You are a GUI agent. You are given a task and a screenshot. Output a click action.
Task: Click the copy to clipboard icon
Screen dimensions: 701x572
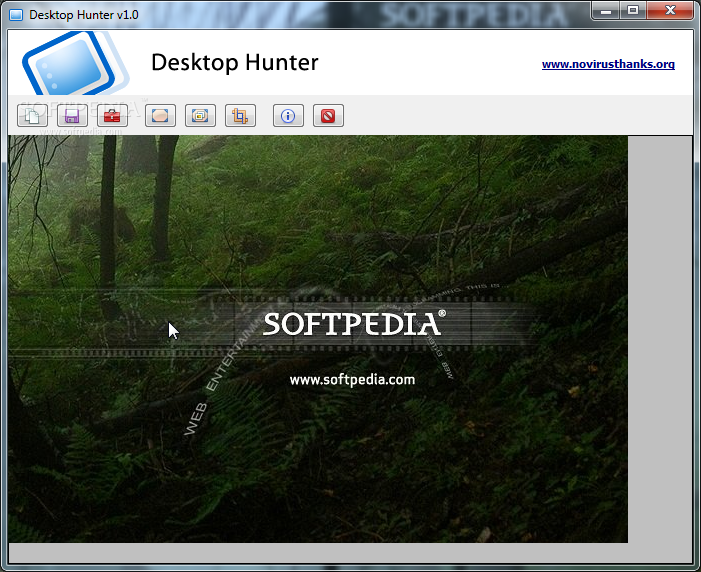point(32,116)
